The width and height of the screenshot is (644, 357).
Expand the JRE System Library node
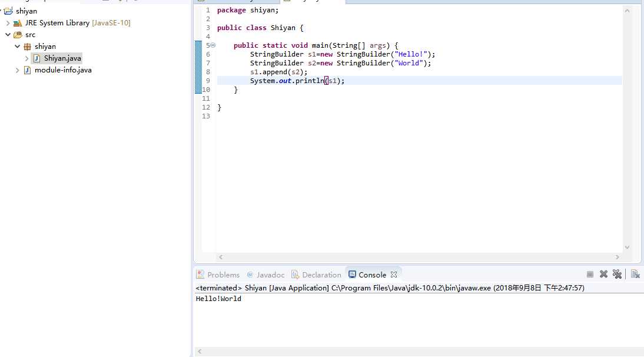point(8,23)
